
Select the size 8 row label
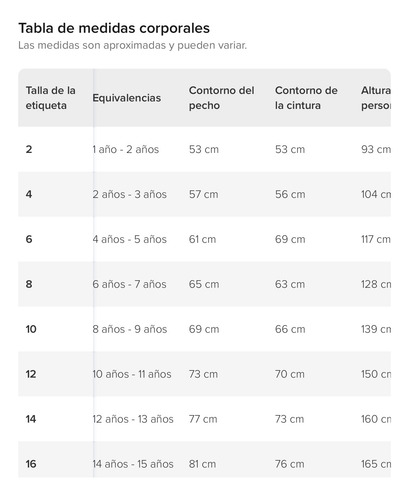(x=29, y=284)
